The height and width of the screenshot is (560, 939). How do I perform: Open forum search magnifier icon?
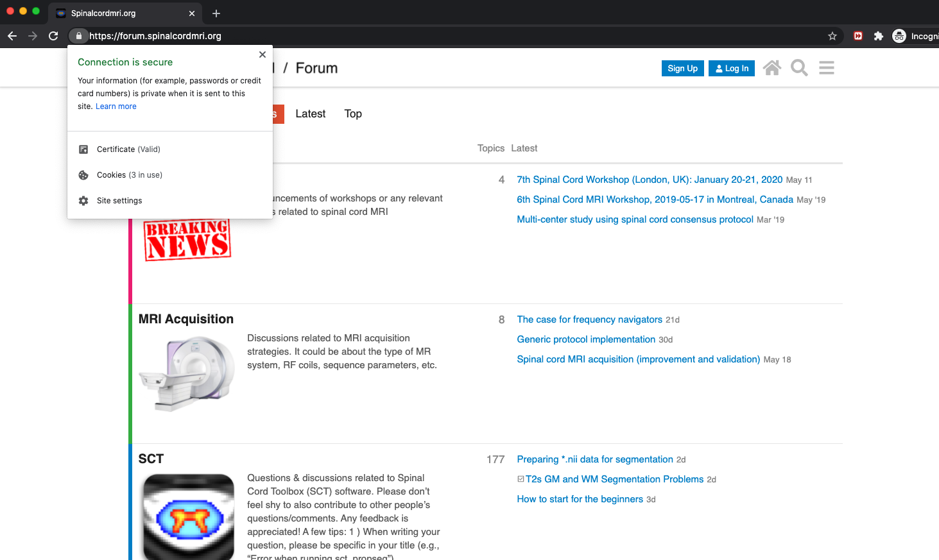[799, 68]
